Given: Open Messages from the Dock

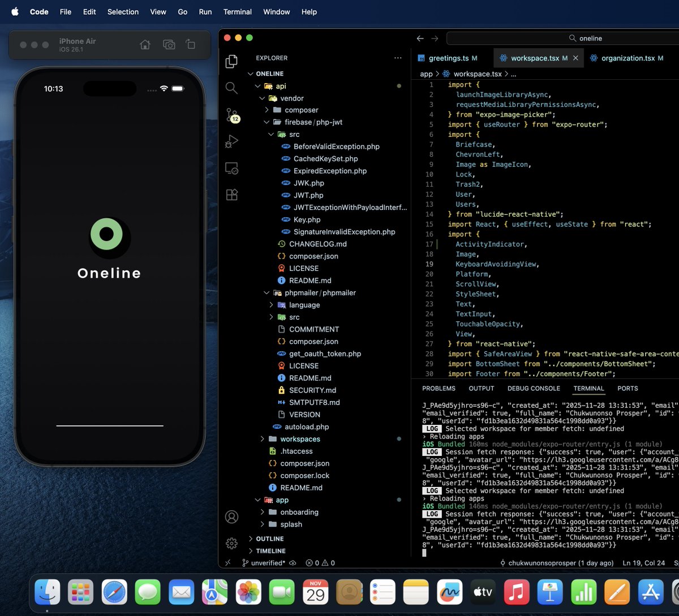Looking at the screenshot, I should (x=148, y=592).
